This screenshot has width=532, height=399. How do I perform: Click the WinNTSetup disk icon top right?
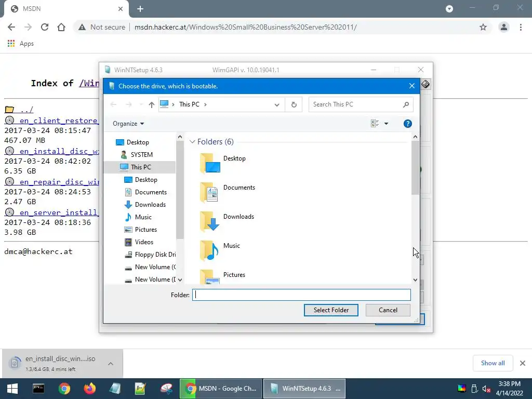click(x=425, y=84)
